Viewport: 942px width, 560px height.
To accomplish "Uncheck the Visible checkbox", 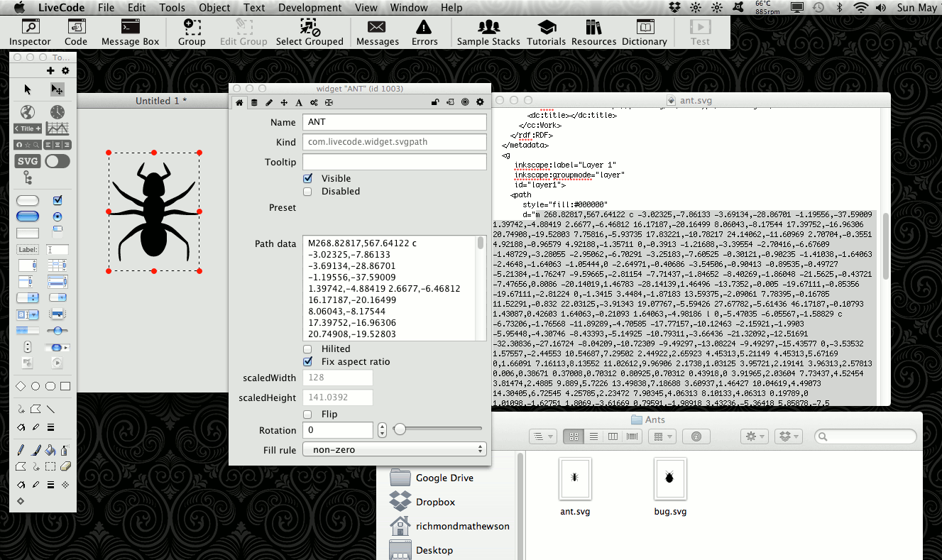I will coord(307,178).
